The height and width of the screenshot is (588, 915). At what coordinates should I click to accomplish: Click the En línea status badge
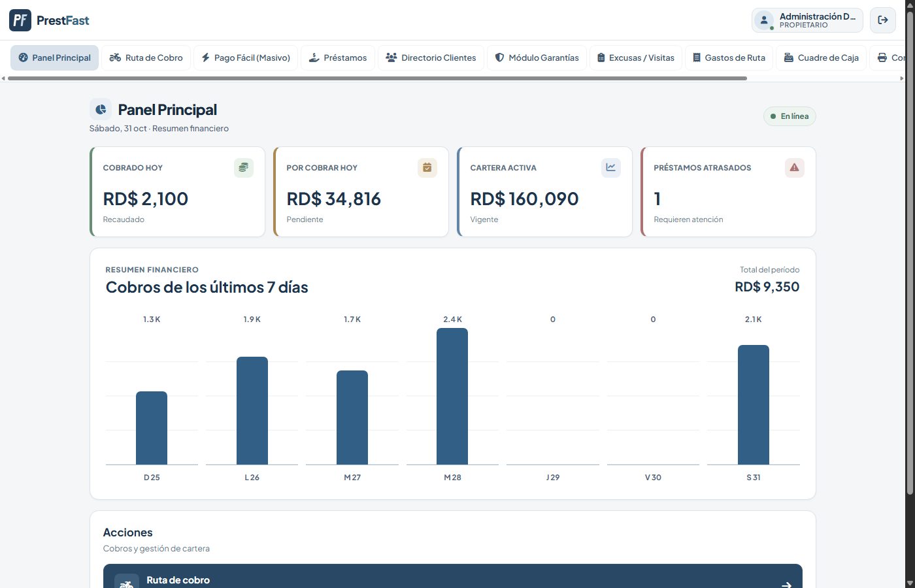[x=790, y=116]
